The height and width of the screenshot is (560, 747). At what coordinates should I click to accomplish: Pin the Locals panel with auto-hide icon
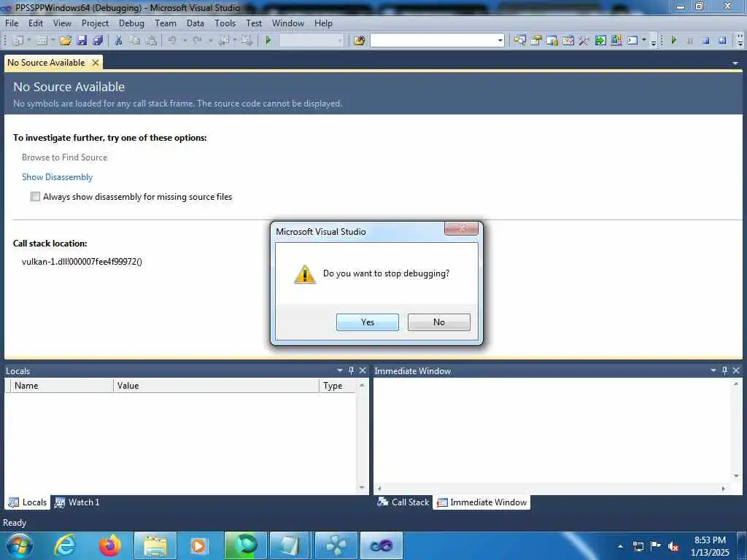(351, 370)
